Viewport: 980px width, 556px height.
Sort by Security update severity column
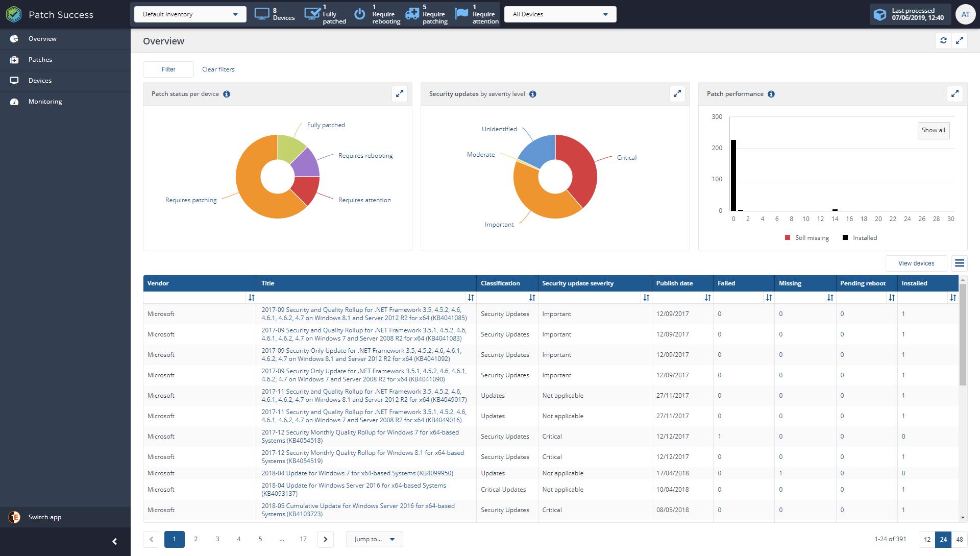647,298
